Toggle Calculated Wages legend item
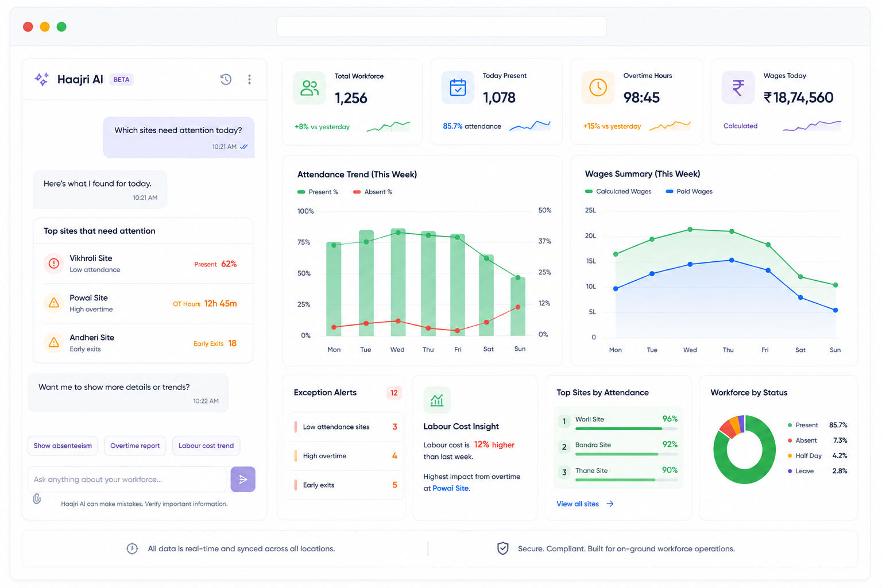This screenshot has height=588, width=882. coord(618,191)
